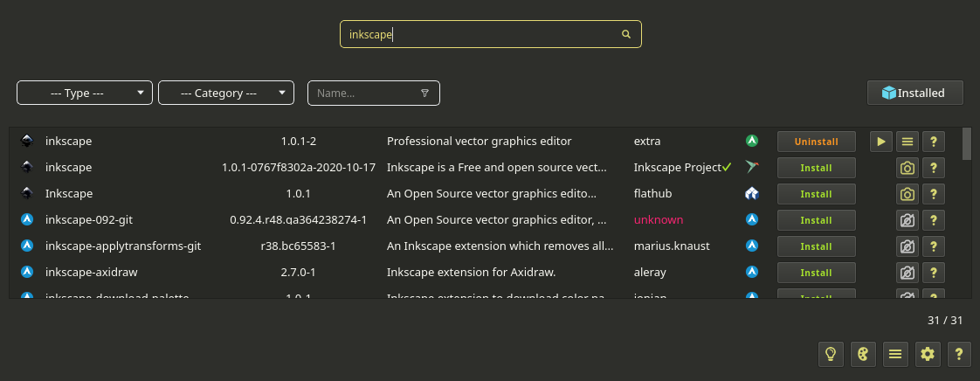Click disabled screenshot icon for inkscape-092-git

[908, 220]
